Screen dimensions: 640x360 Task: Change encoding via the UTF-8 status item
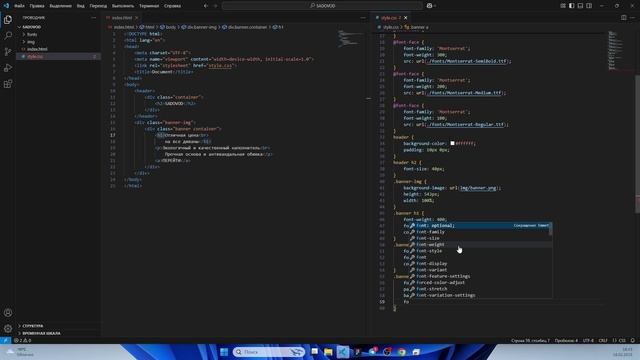tap(588, 340)
